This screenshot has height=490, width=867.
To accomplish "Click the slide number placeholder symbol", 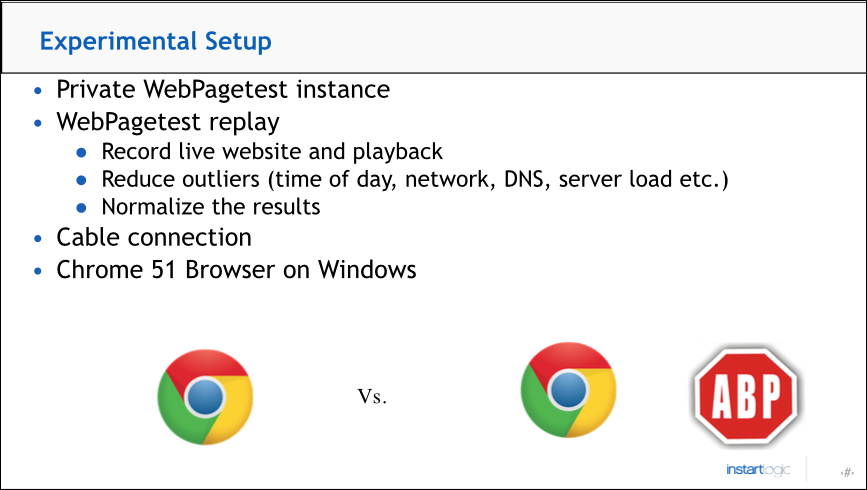I will [x=847, y=472].
